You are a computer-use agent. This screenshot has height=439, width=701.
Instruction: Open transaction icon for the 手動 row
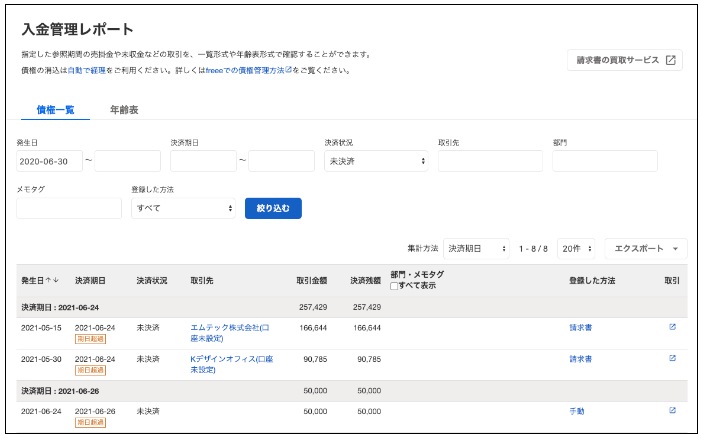[672, 410]
